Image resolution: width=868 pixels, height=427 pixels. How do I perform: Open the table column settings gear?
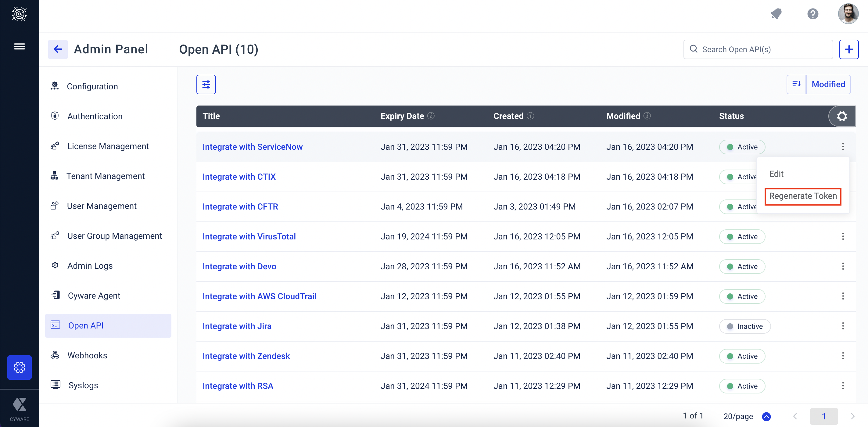coord(842,116)
